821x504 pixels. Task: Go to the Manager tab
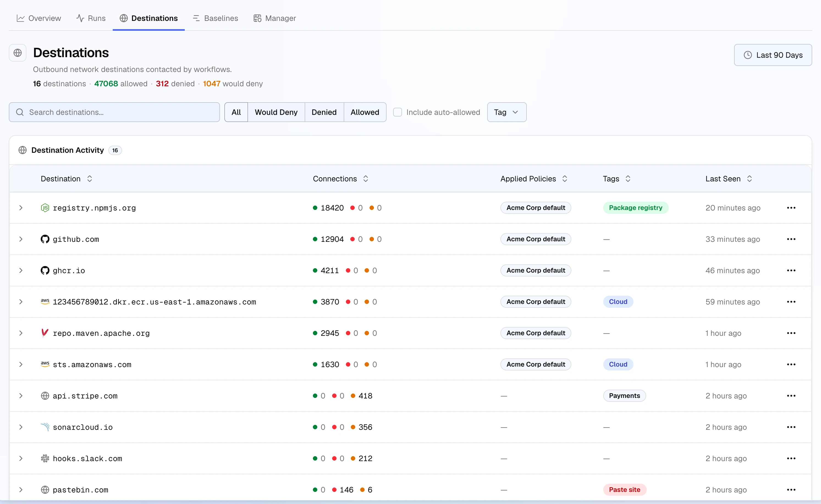274,18
